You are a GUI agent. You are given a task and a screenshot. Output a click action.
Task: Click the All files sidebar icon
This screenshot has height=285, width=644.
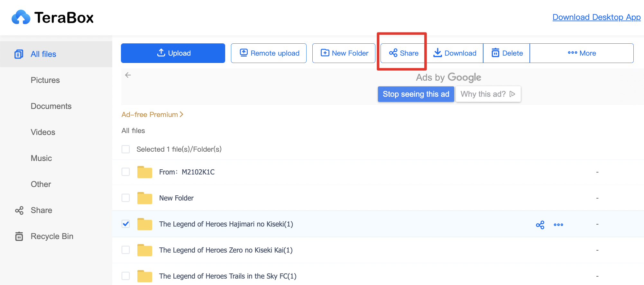tap(19, 54)
